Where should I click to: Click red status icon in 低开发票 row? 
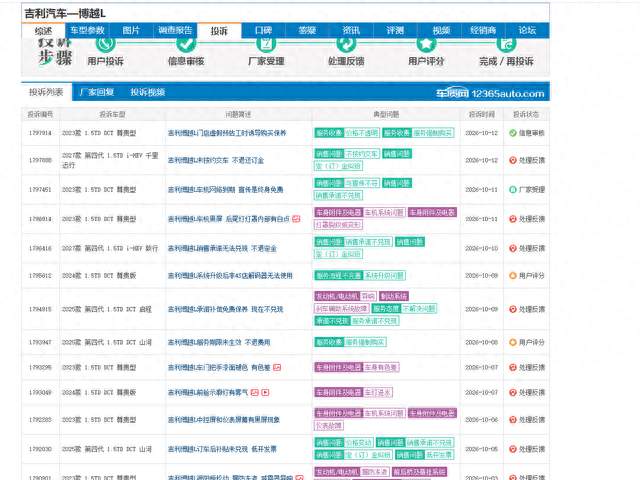(x=513, y=449)
